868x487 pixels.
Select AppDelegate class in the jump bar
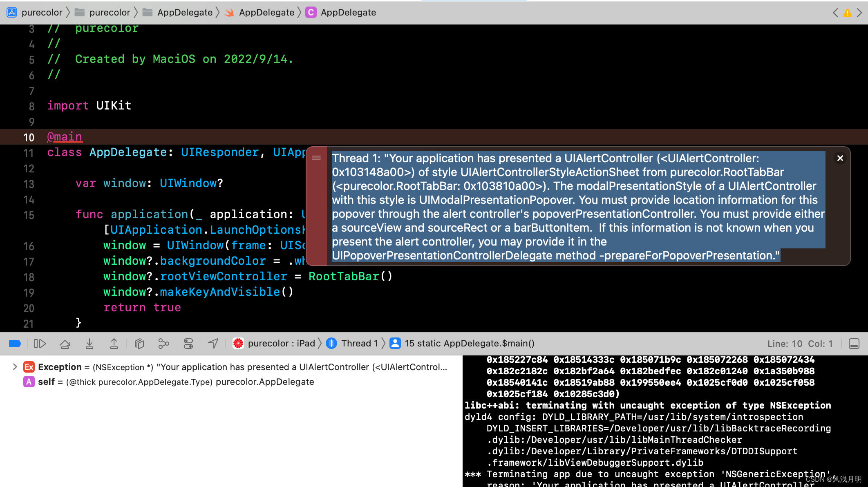click(348, 12)
